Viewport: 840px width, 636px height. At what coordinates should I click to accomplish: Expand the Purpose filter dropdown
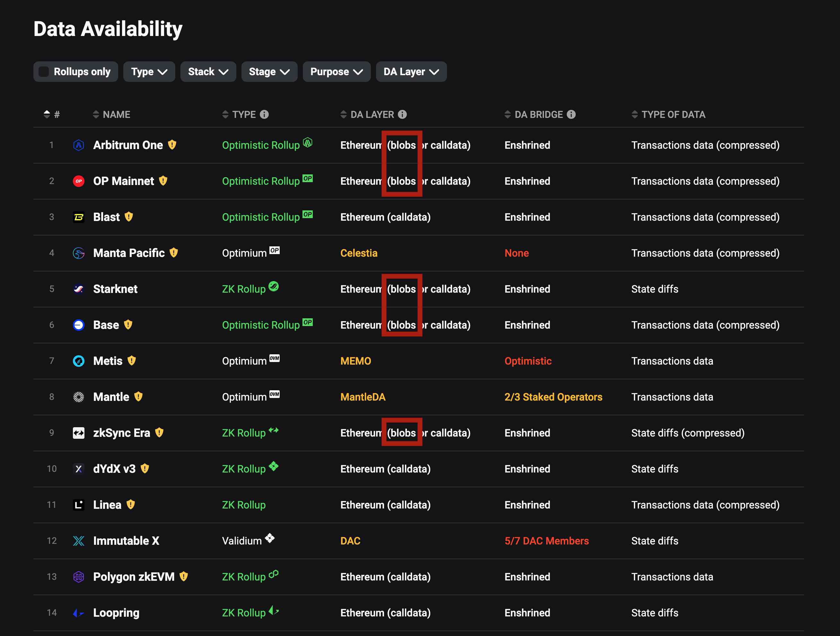point(336,72)
